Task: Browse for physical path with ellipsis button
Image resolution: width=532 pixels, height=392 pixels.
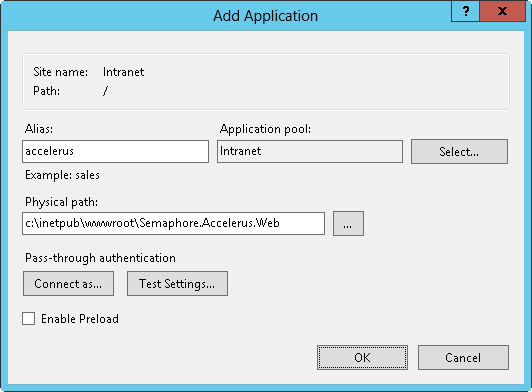Action: point(348,223)
